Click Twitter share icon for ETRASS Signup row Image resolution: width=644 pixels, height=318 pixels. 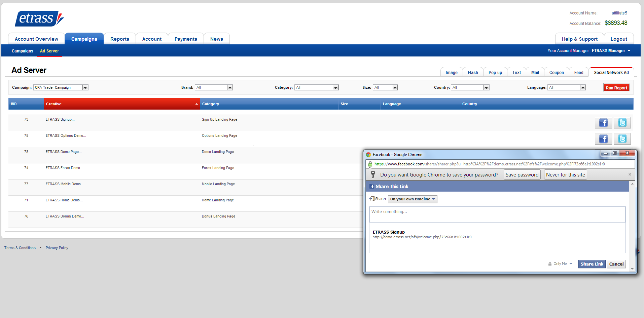click(x=622, y=123)
